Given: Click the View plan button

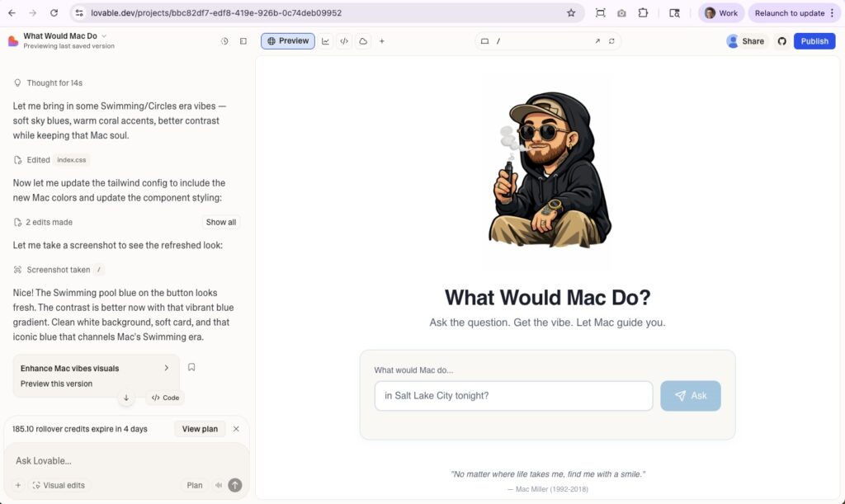Looking at the screenshot, I should click(x=200, y=429).
